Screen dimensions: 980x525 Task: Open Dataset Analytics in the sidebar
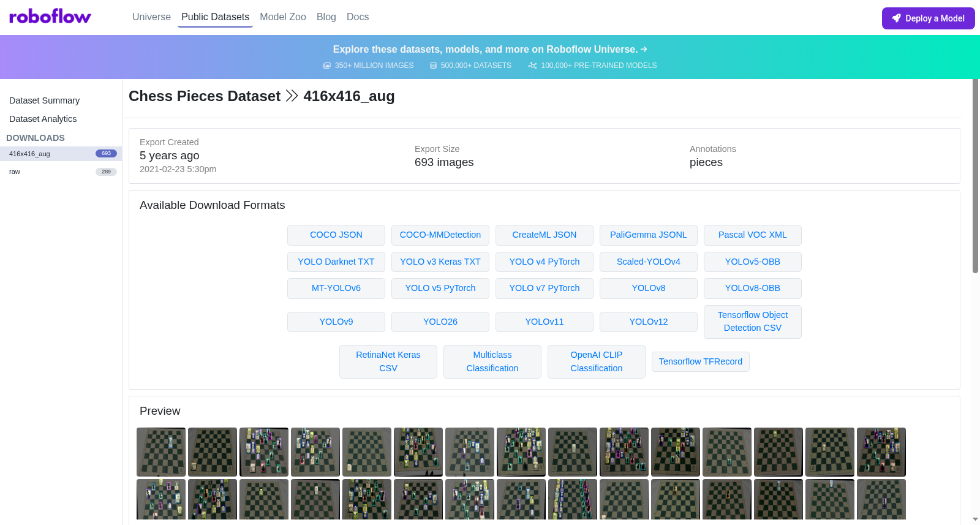point(43,119)
